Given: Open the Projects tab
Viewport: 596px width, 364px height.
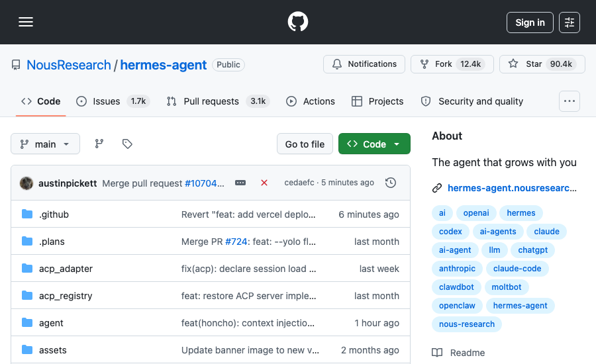Looking at the screenshot, I should point(377,101).
